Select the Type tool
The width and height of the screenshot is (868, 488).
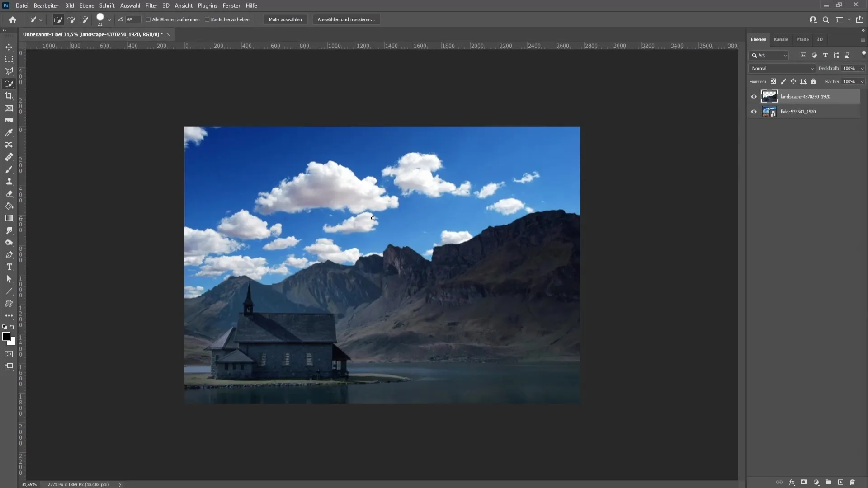9,267
